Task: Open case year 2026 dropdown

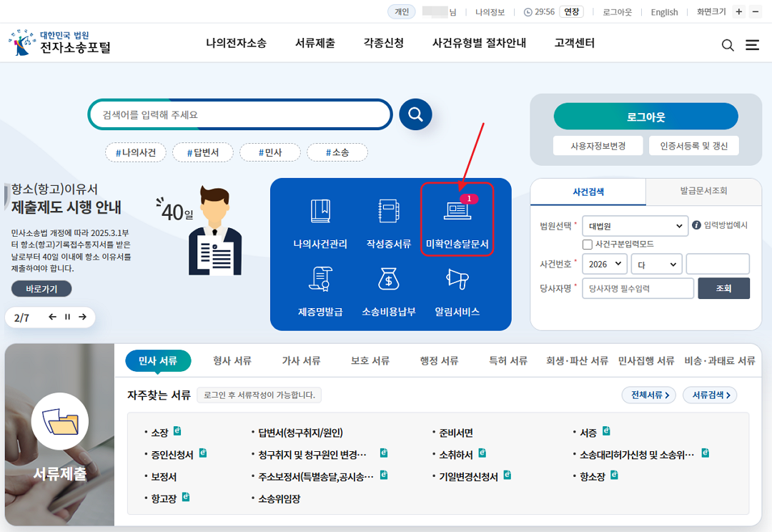Action: pyautogui.click(x=605, y=264)
